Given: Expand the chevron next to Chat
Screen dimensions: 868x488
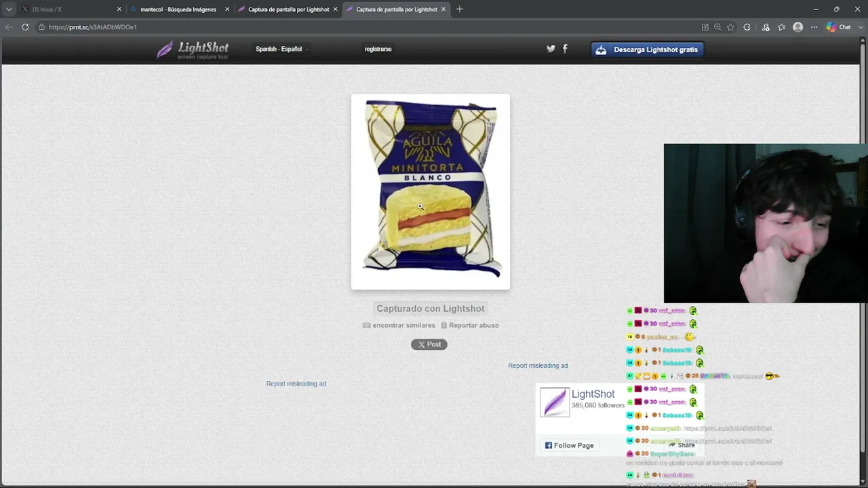Looking at the screenshot, I should click(860, 27).
